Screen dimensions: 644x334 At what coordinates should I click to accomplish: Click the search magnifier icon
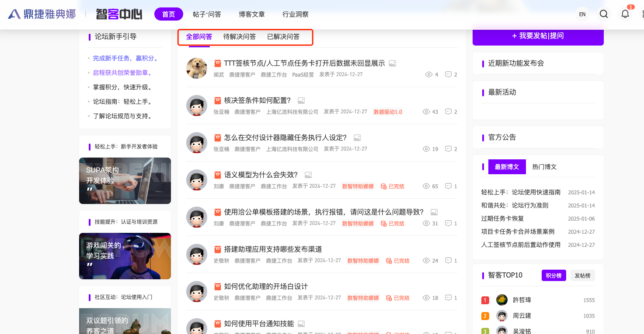[604, 14]
